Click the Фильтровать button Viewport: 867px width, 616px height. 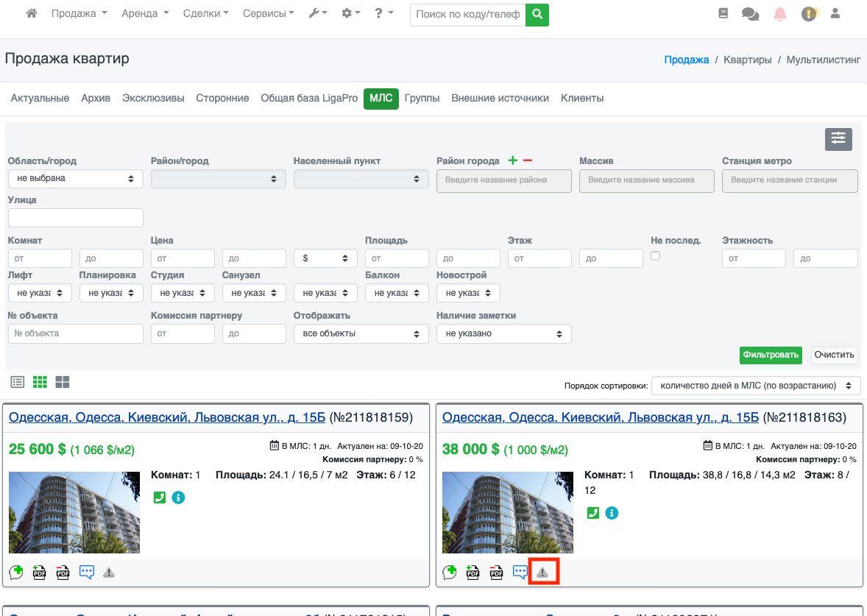(771, 355)
